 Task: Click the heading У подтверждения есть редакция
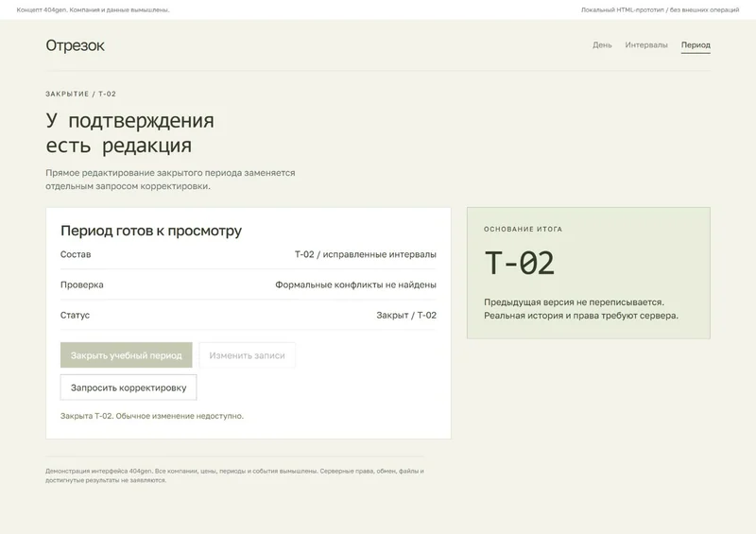click(130, 132)
